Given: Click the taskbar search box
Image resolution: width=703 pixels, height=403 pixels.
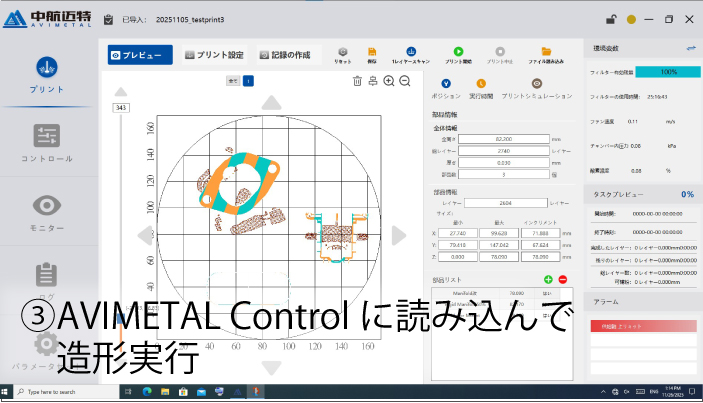Looking at the screenshot, I should [66, 392].
